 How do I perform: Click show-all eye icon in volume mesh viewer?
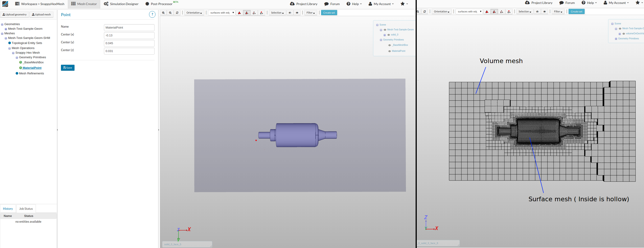click(544, 12)
